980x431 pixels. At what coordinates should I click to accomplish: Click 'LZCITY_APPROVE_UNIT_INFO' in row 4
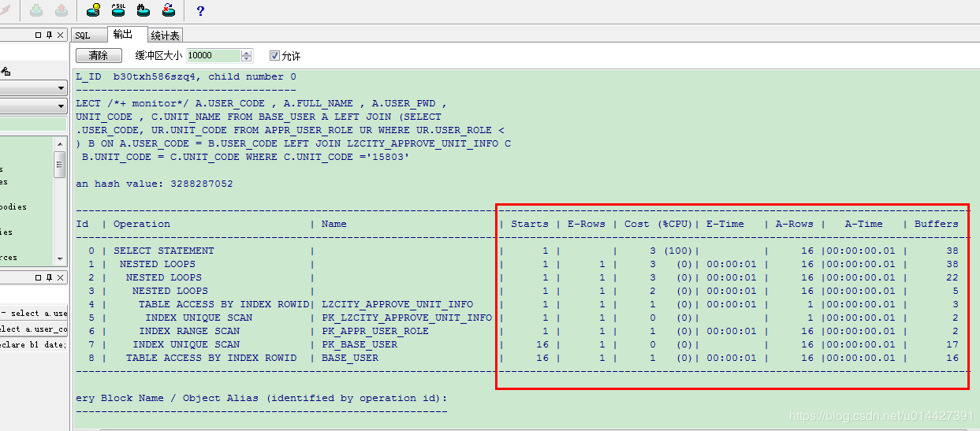pos(398,304)
